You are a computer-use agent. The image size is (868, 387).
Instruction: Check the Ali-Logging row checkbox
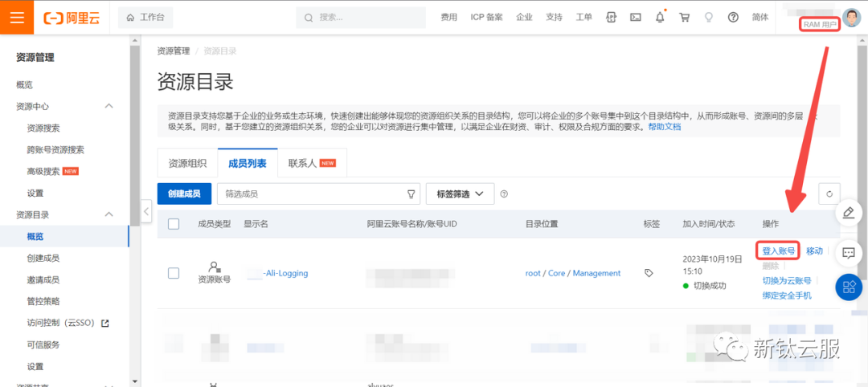(x=174, y=273)
